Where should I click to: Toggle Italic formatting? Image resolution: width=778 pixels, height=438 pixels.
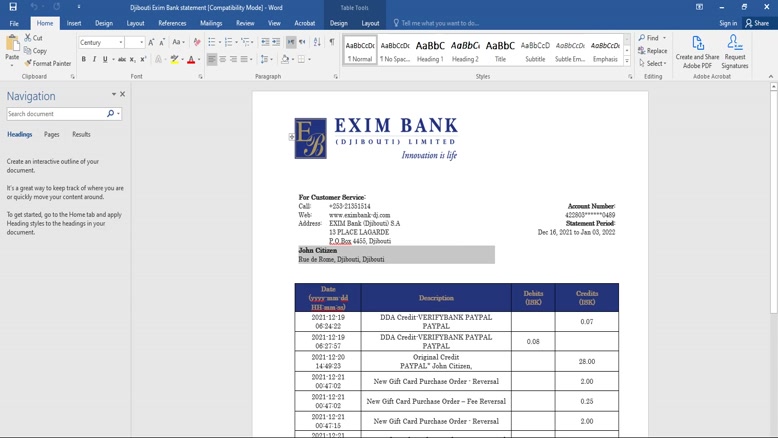(x=95, y=59)
